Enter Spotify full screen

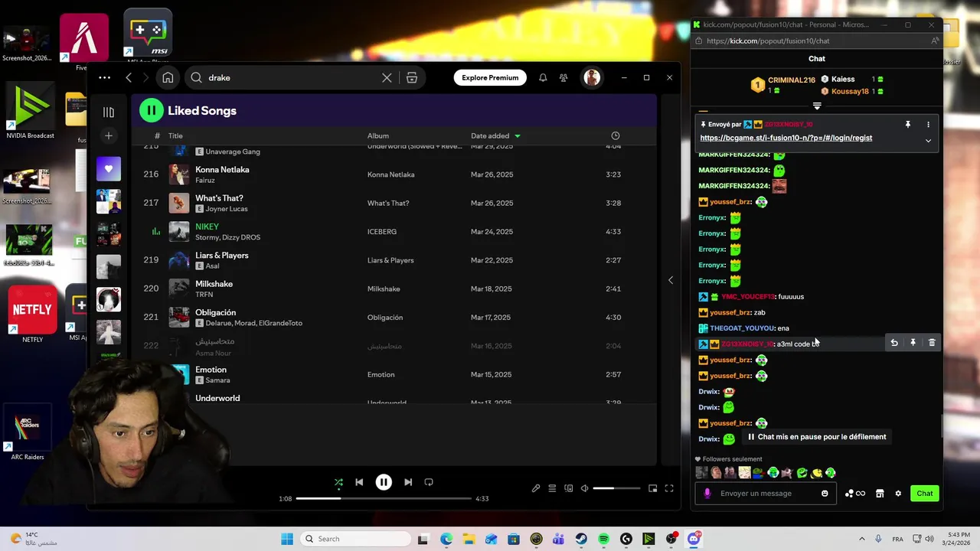(669, 488)
